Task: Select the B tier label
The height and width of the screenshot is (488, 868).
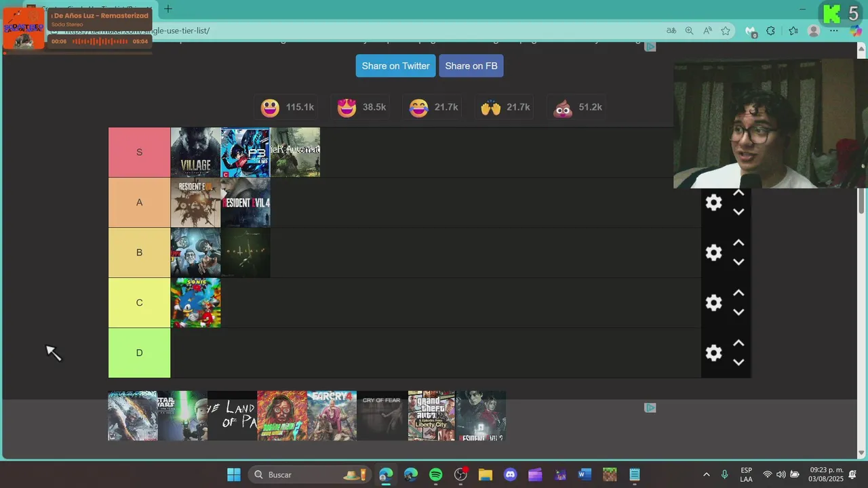Action: [x=139, y=252]
